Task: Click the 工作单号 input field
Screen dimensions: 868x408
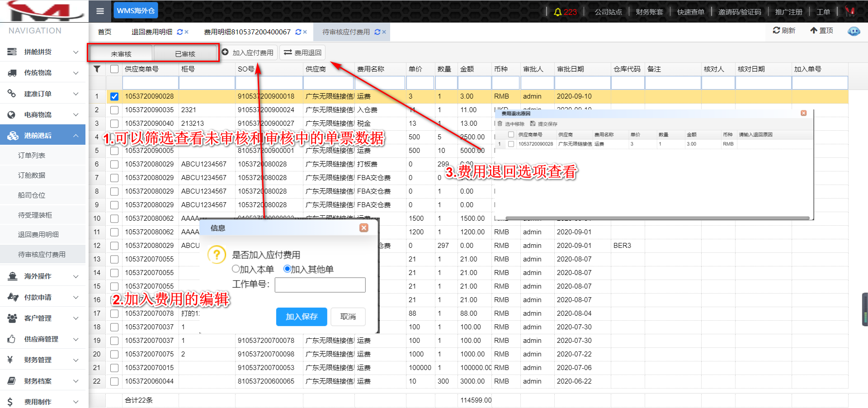Action: point(320,285)
